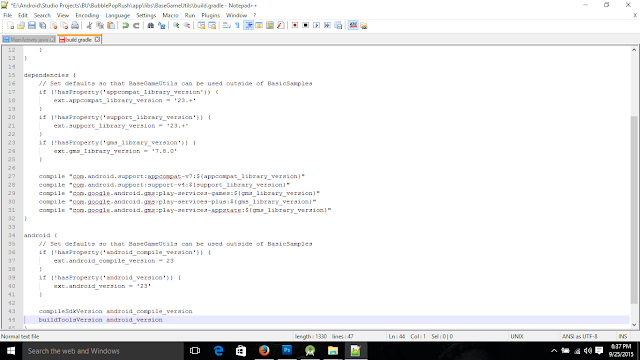Click the Zoom In toolbar icon
Viewport: 640px width, 360px height.
click(x=176, y=26)
